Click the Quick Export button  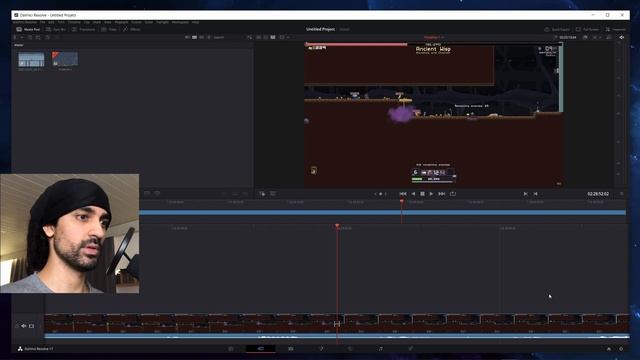[557, 29]
